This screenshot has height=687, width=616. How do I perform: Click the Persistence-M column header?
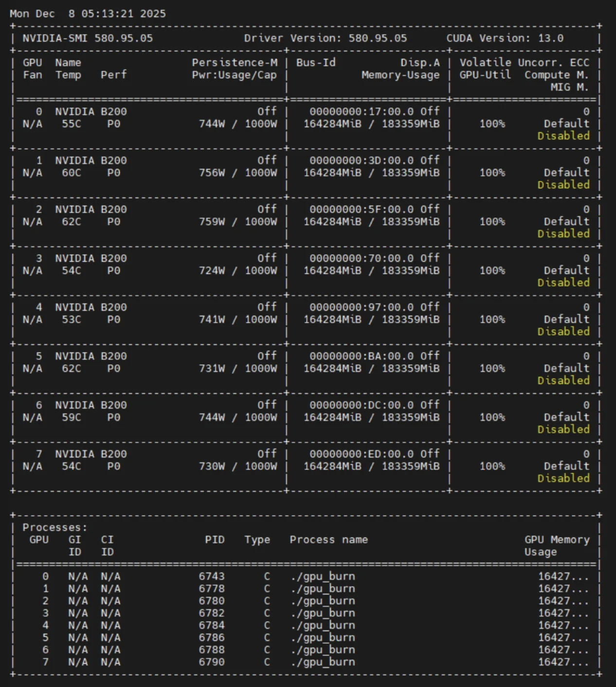pos(234,63)
